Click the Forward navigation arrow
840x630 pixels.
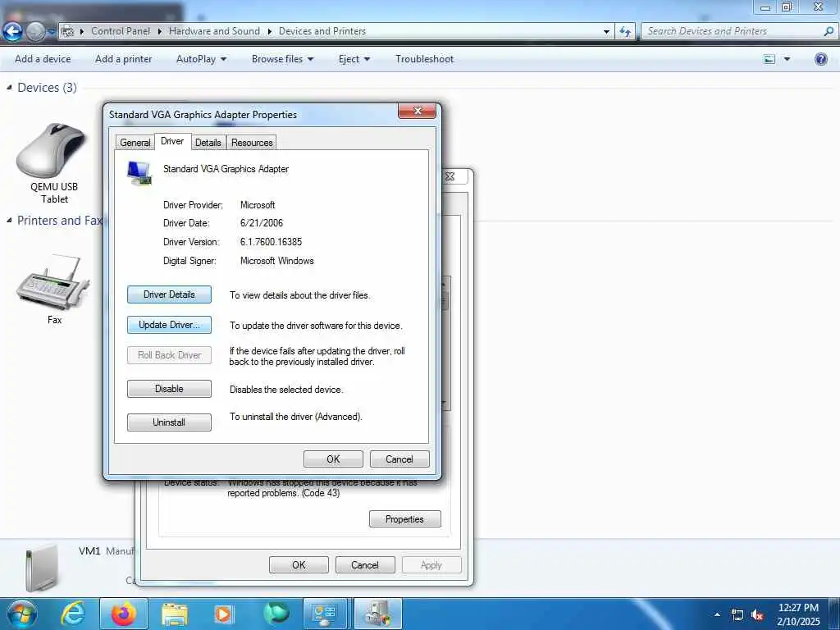click(35, 32)
